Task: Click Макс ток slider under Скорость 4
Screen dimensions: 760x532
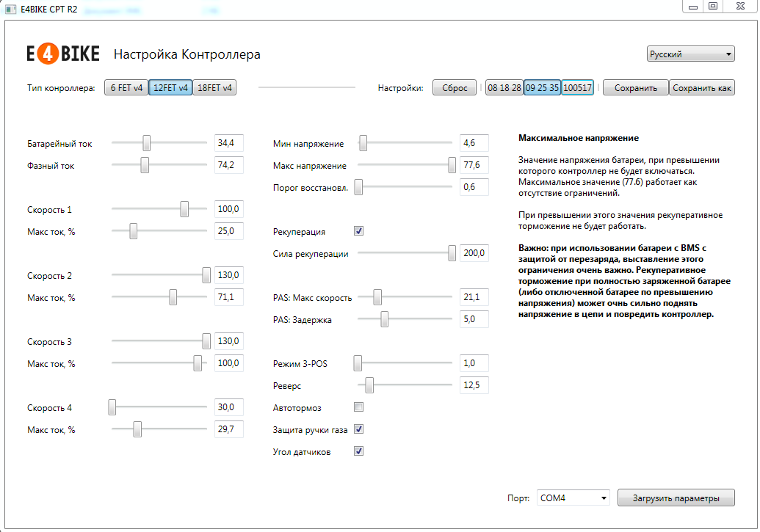Action: click(137, 429)
